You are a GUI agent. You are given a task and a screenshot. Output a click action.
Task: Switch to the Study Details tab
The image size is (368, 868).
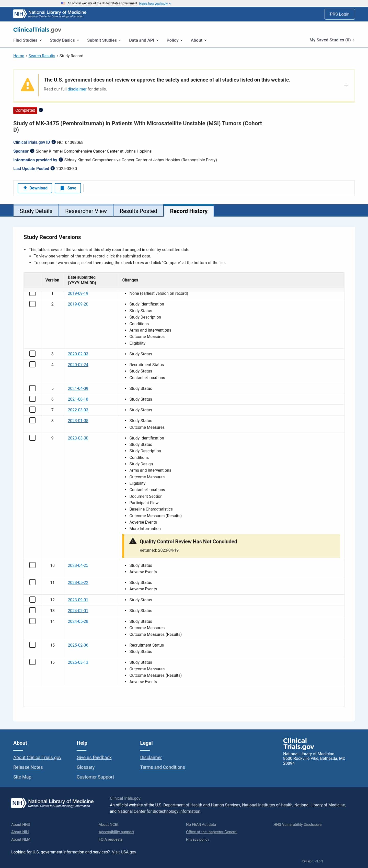pyautogui.click(x=36, y=211)
